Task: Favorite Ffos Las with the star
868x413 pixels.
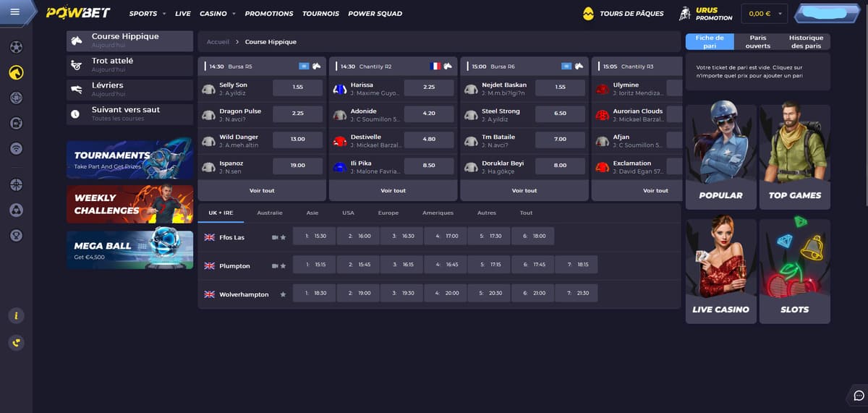Action: pyautogui.click(x=284, y=237)
